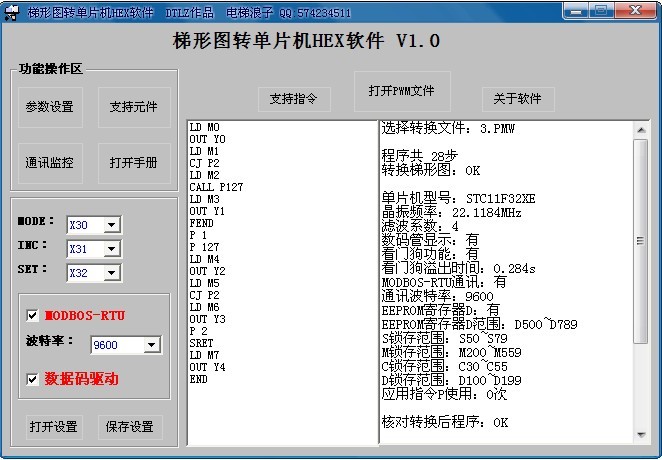Select the CALL P127 line in the instruction list
Viewport: 662px width, 460px height.
point(216,187)
